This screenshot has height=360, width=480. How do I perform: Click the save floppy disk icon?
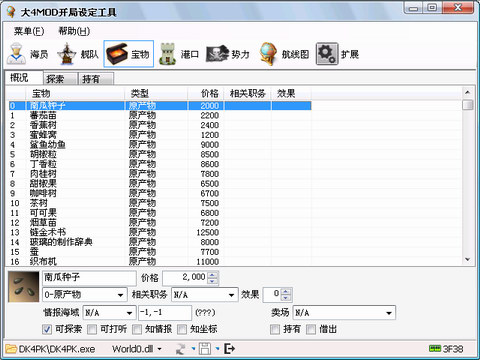(205, 349)
